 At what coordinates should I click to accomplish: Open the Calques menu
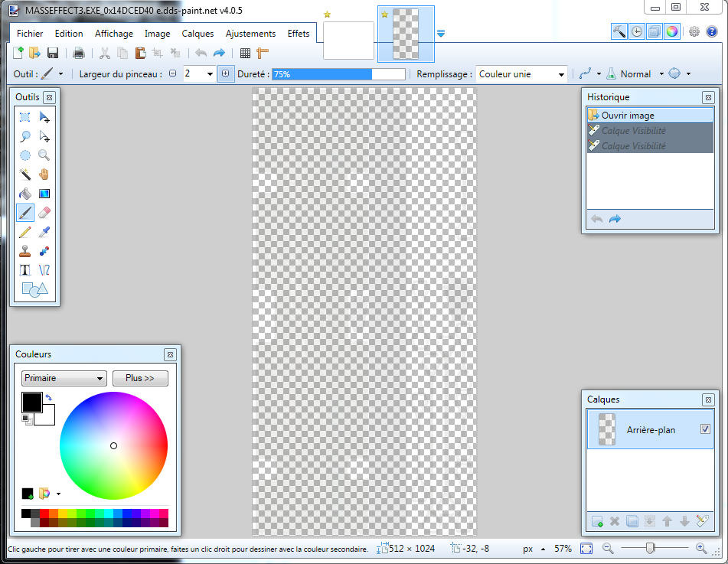[x=198, y=34]
